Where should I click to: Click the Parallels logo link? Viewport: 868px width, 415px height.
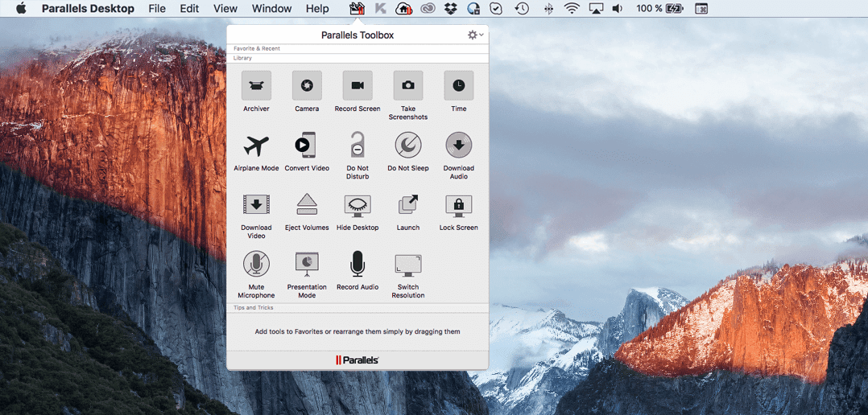[x=357, y=360]
